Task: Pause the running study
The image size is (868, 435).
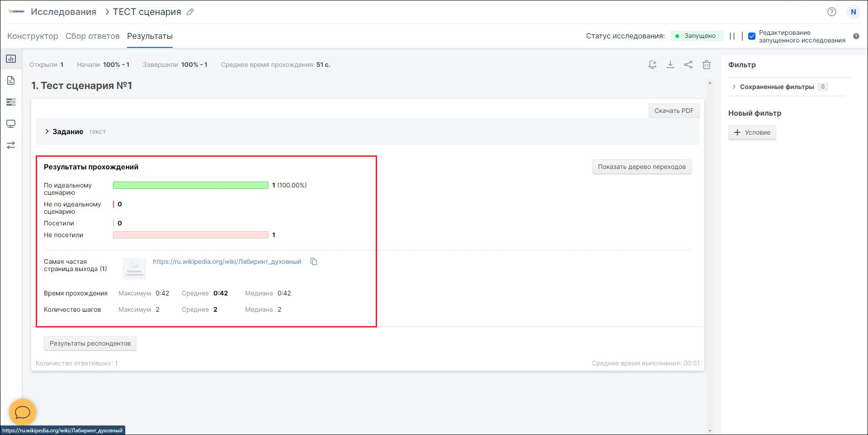Action: pyautogui.click(x=732, y=36)
